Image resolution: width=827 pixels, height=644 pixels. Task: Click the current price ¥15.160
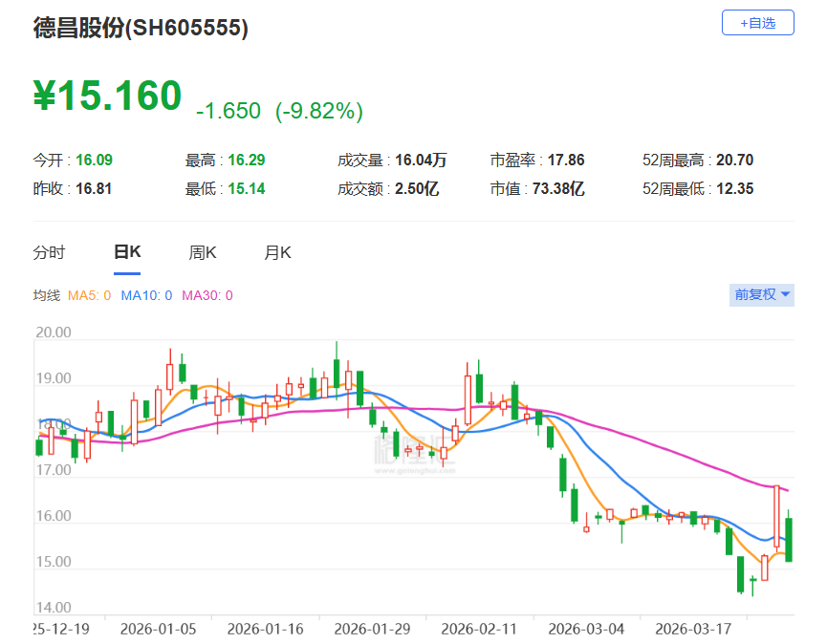click(x=108, y=96)
